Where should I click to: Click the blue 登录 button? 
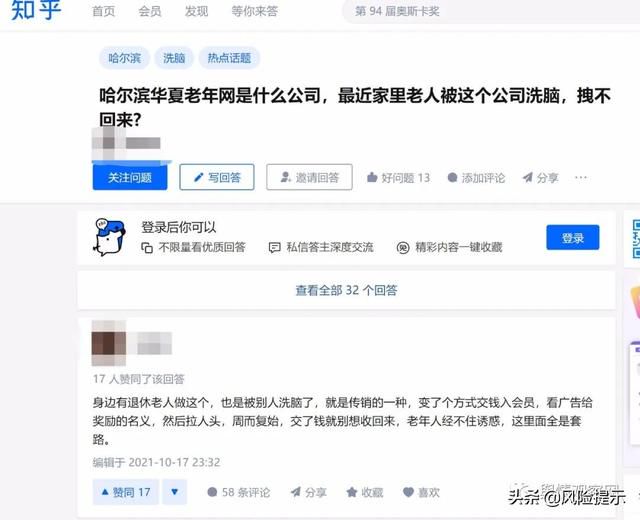coord(573,237)
